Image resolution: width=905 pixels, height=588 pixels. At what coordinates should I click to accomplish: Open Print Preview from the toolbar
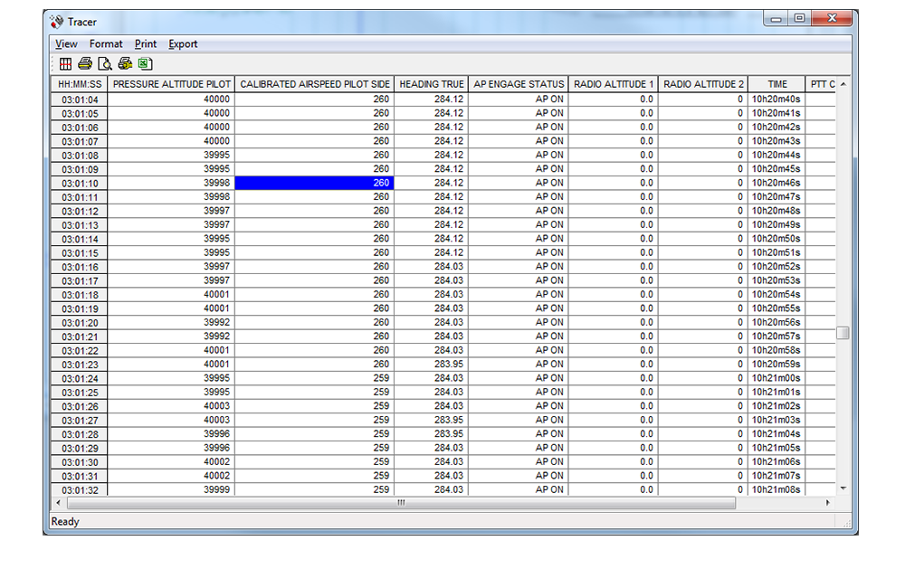pyautogui.click(x=104, y=64)
